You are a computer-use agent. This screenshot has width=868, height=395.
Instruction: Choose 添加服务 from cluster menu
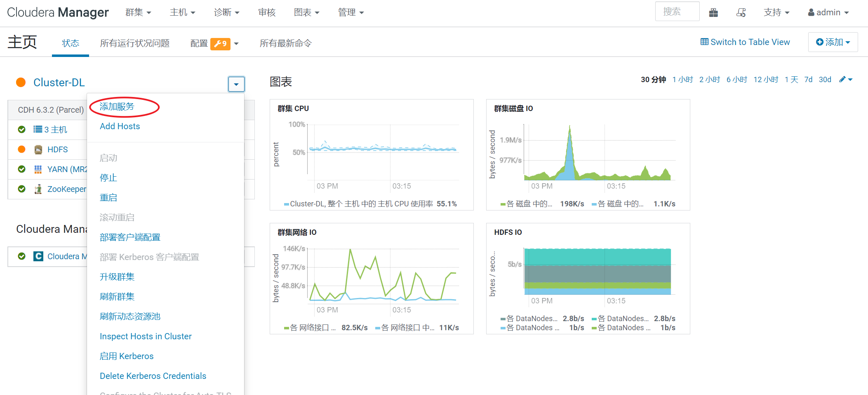coord(117,106)
